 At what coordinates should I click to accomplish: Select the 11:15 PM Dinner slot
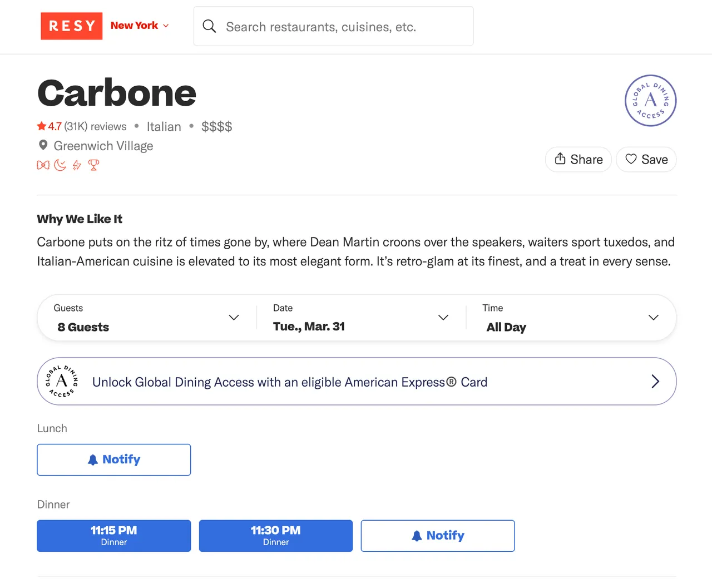pyautogui.click(x=113, y=536)
